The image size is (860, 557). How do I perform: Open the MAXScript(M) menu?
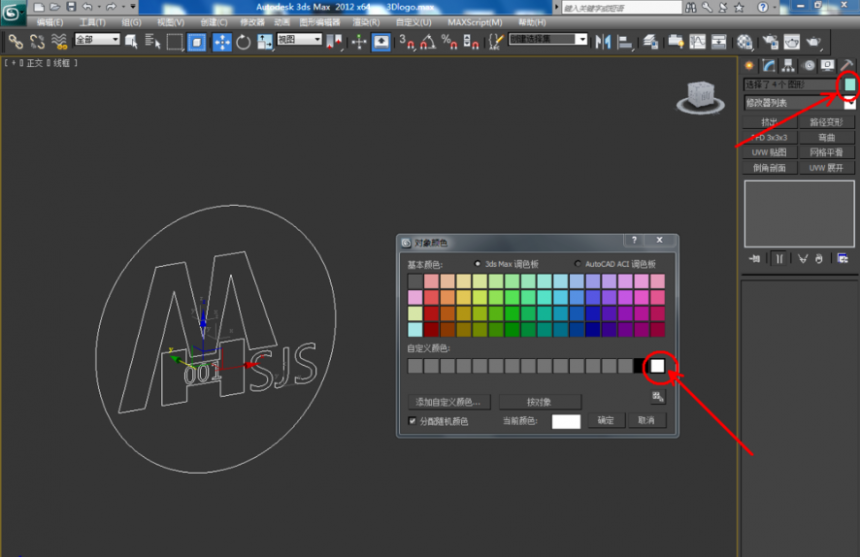[474, 22]
